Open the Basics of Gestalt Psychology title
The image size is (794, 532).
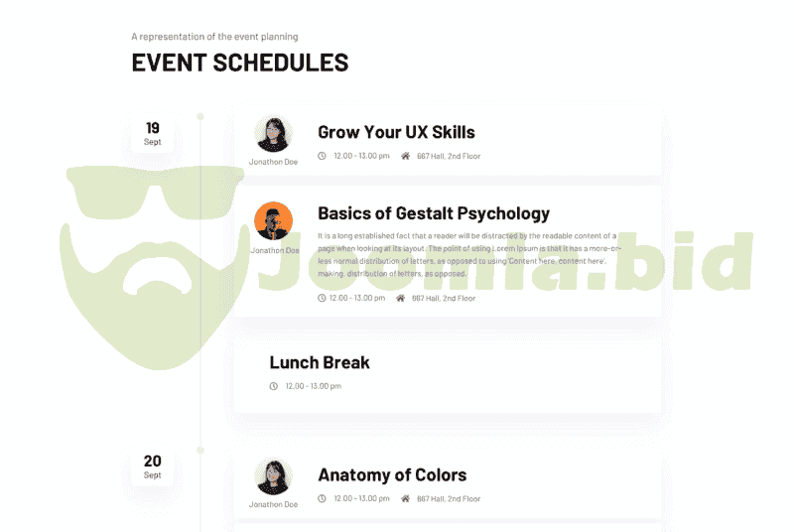tap(433, 213)
